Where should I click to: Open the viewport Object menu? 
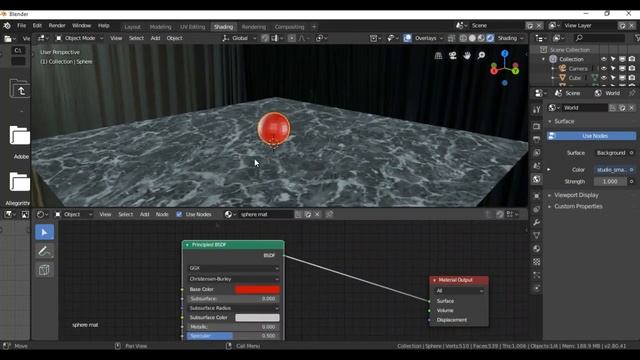[174, 38]
